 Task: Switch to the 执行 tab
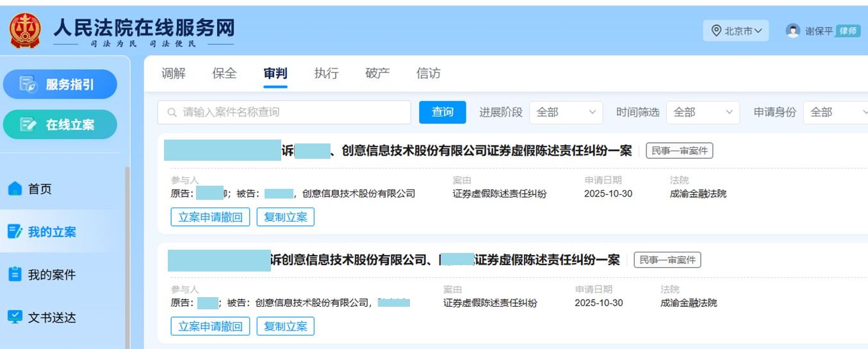tap(326, 73)
